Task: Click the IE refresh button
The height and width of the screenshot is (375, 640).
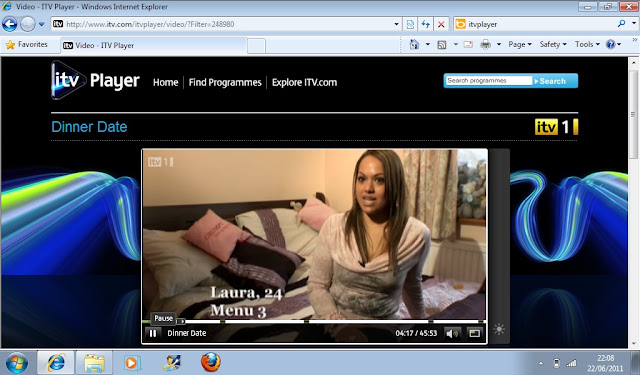Action: [426, 24]
